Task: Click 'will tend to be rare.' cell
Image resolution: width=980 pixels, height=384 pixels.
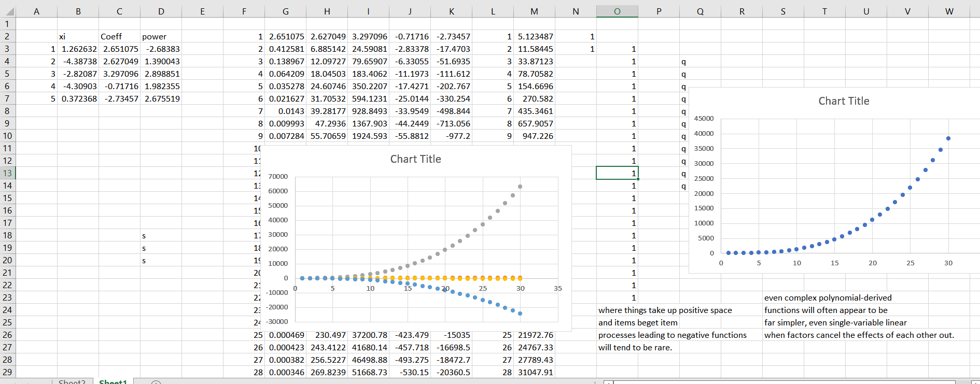Action: click(x=635, y=347)
